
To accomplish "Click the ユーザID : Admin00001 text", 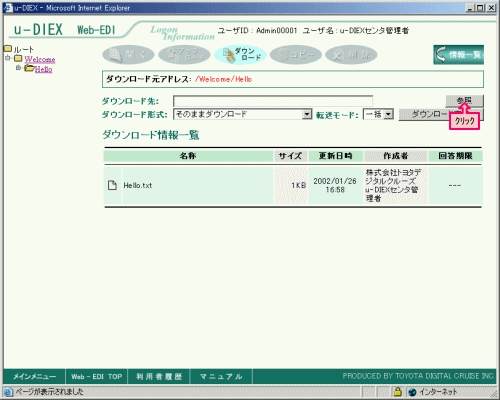I will pyautogui.click(x=257, y=31).
